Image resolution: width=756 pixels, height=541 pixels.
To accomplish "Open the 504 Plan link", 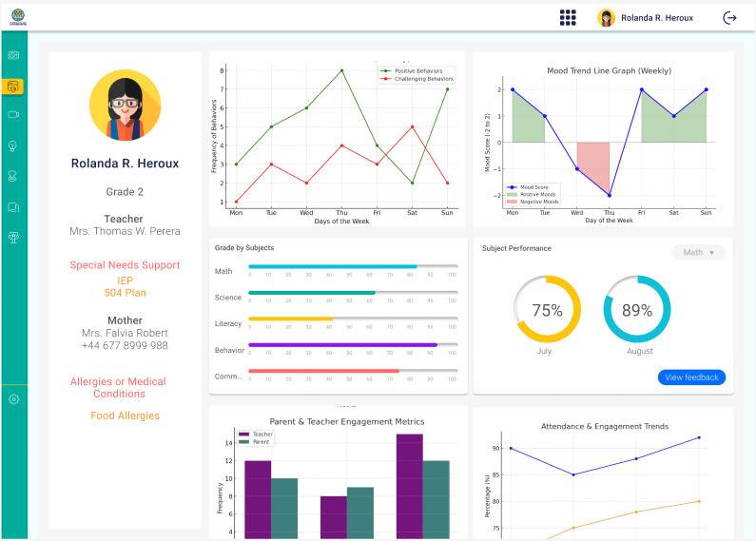I will point(125,293).
